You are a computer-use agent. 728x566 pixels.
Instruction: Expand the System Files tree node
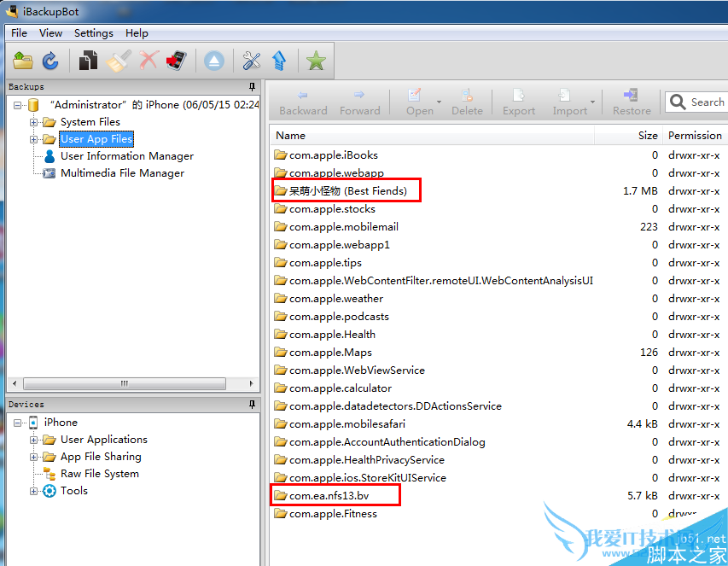click(x=33, y=123)
